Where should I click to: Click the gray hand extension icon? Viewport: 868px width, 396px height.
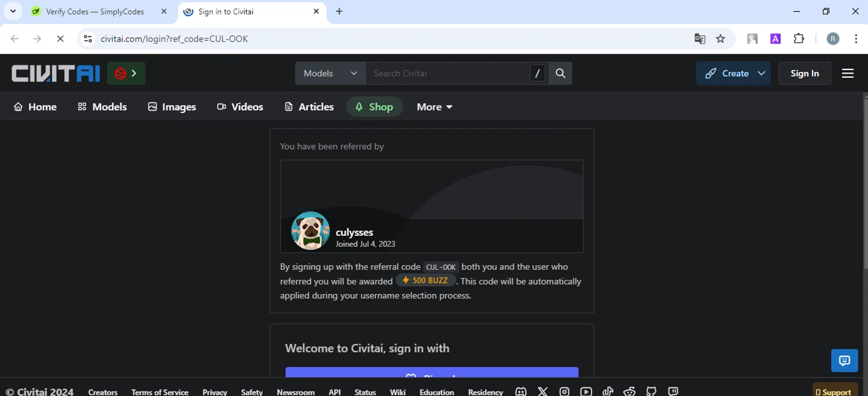[752, 39]
